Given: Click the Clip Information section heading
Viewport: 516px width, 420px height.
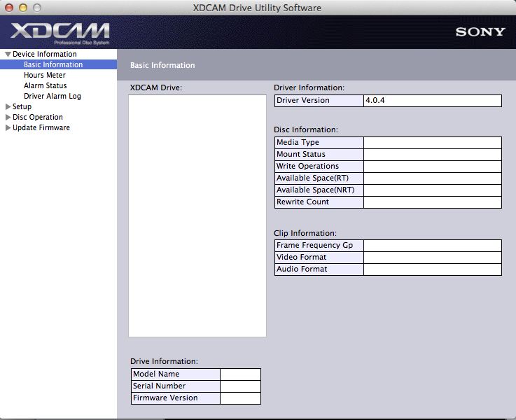Looking at the screenshot, I should [305, 233].
